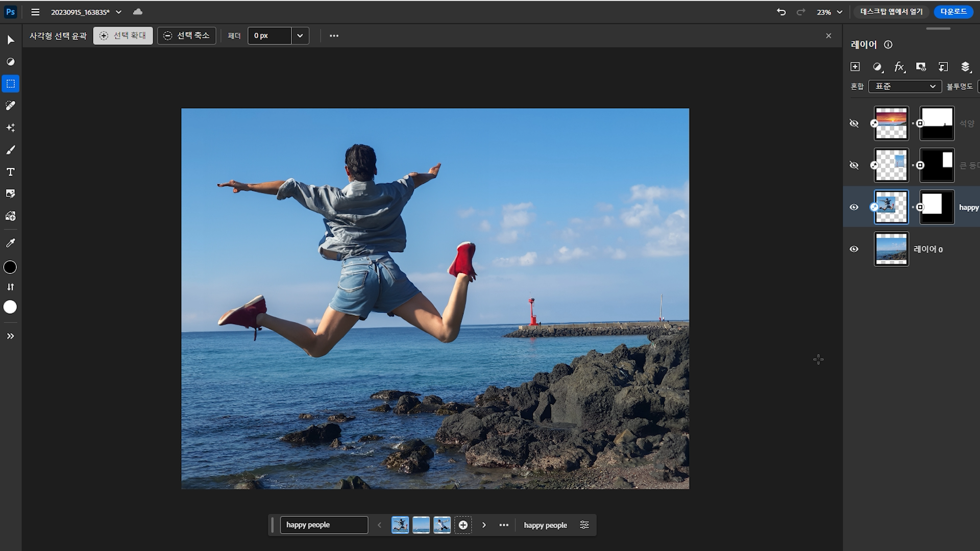Click the happy people prompt field
Viewport: 980px width, 551px height.
[x=324, y=525]
